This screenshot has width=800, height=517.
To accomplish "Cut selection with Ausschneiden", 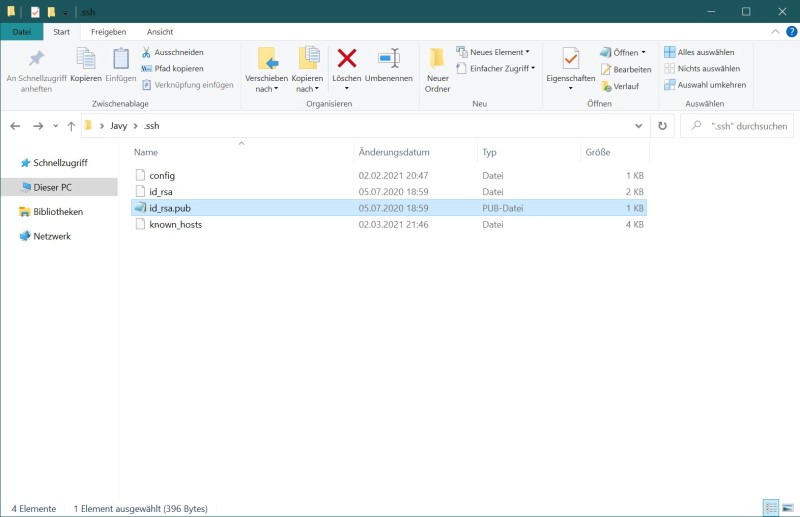I will point(172,52).
